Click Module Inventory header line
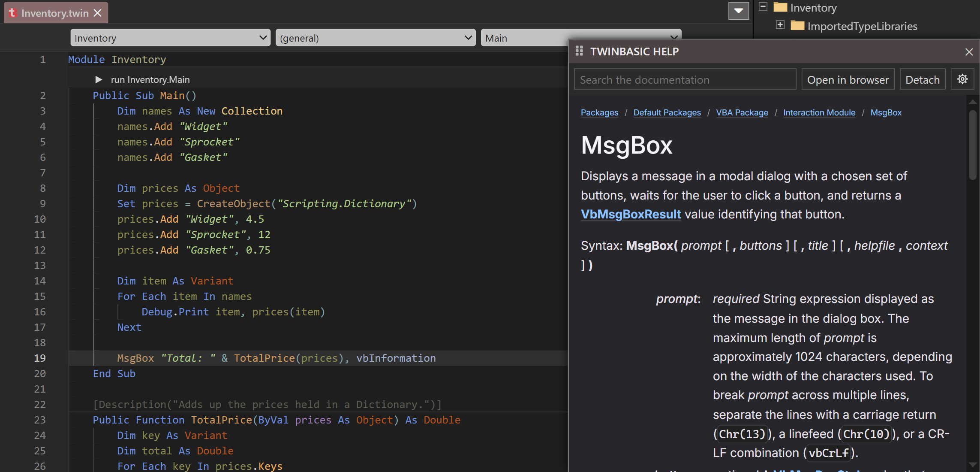The width and height of the screenshot is (980, 472). click(x=117, y=60)
